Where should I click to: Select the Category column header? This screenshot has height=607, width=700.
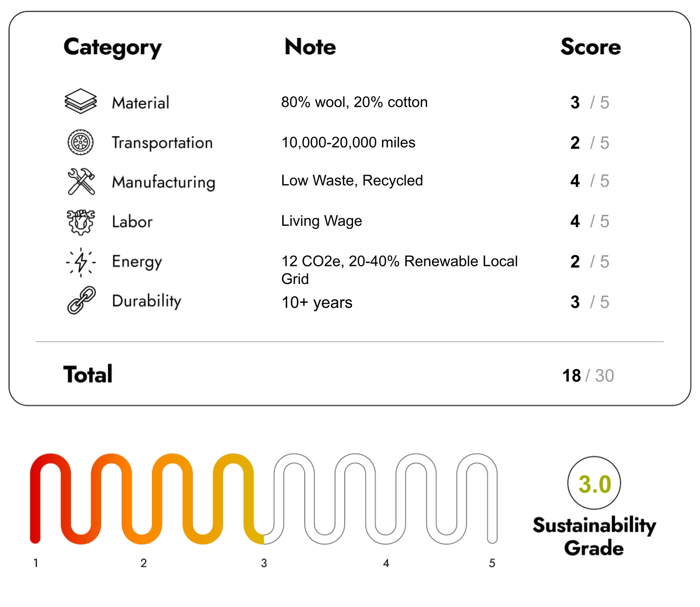click(x=112, y=48)
